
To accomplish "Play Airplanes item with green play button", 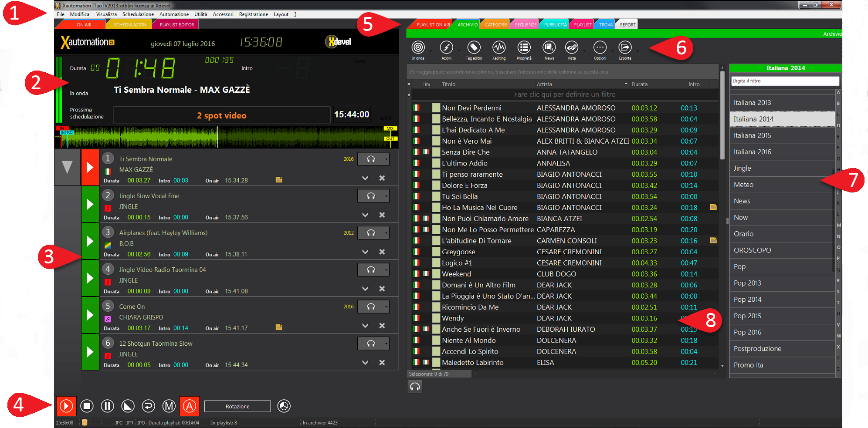I will (90, 241).
